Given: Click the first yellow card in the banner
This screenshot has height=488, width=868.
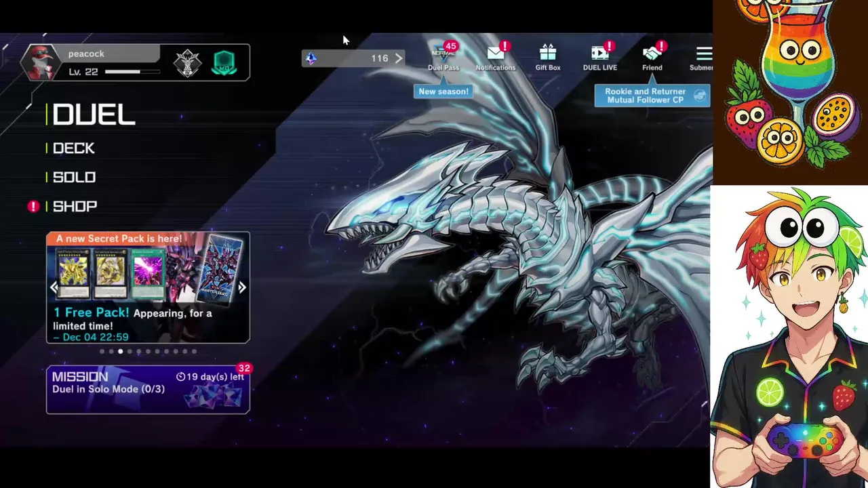Looking at the screenshot, I should (x=74, y=273).
